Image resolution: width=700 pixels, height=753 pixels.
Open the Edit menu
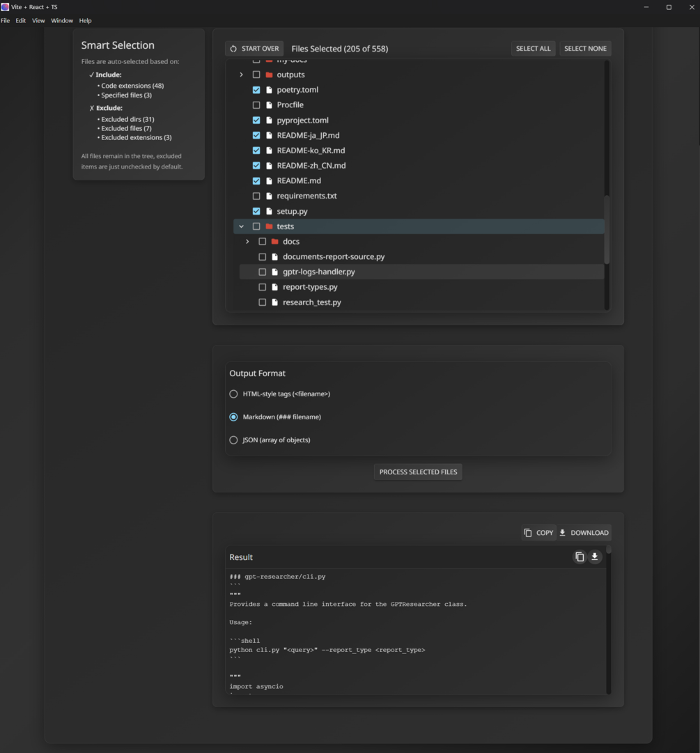pyautogui.click(x=21, y=21)
